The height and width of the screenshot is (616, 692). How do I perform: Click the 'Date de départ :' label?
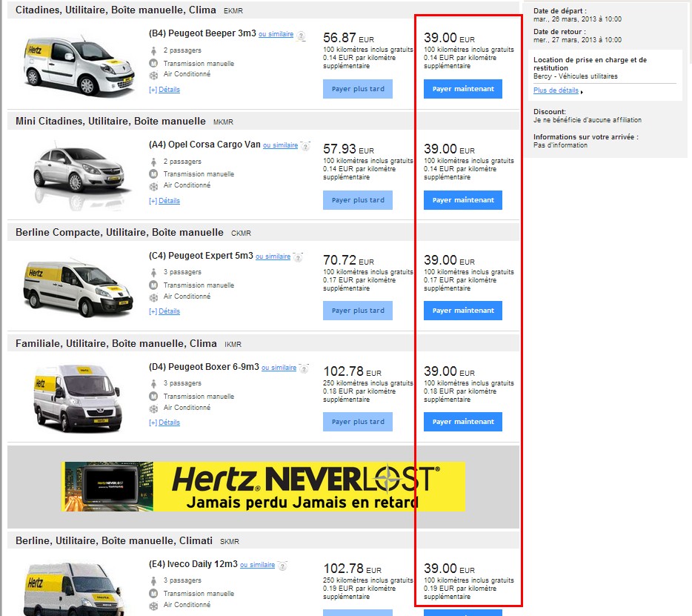[560, 11]
